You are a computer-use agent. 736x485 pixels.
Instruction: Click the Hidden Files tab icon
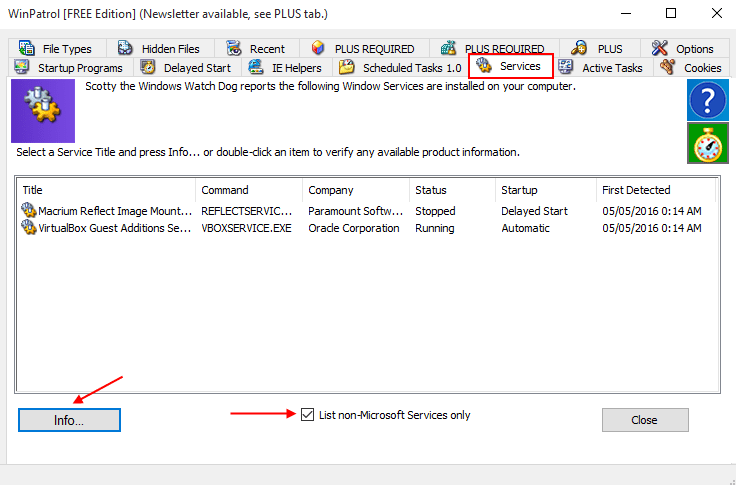coord(125,48)
